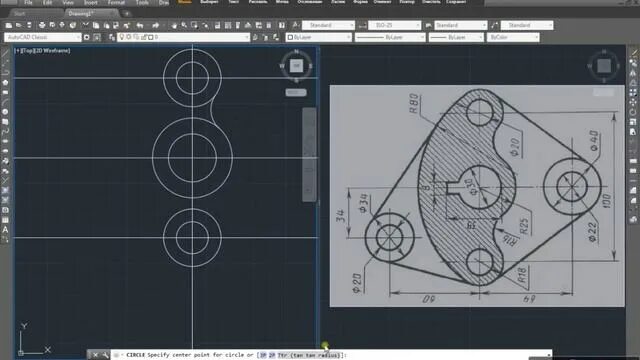The image size is (640, 360).
Task: Click the New drawing icon
Action: pyautogui.click(x=9, y=25)
